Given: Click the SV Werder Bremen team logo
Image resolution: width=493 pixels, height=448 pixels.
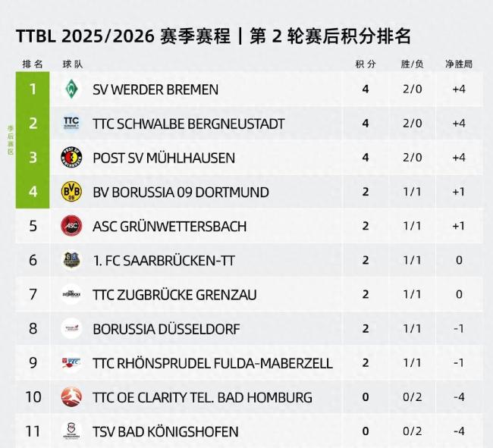Looking at the screenshot, I should [71, 89].
